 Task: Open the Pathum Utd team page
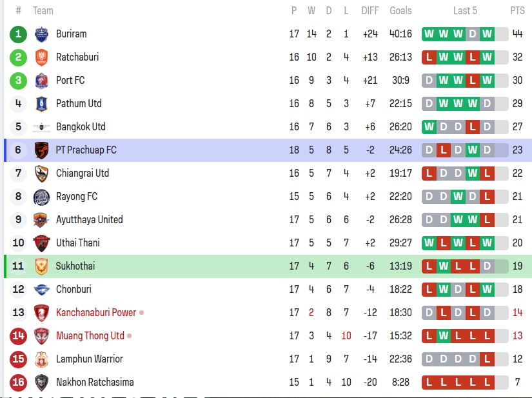[79, 104]
